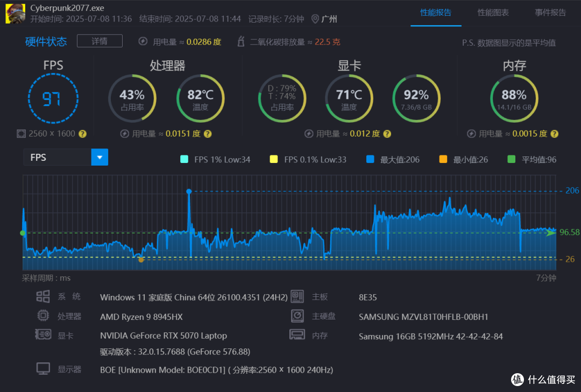Click the green 平均值 legend swatch
Viewport: 581px width, 392px height.
(512, 159)
